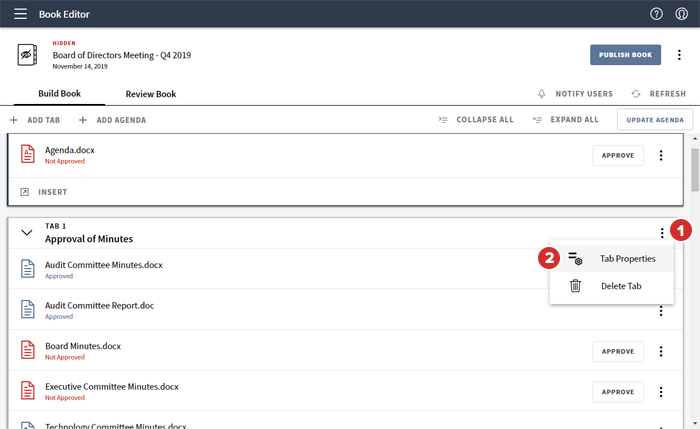Viewport: 700px width, 429px height.
Task: Select Tab Properties from the menu
Action: coord(627,258)
